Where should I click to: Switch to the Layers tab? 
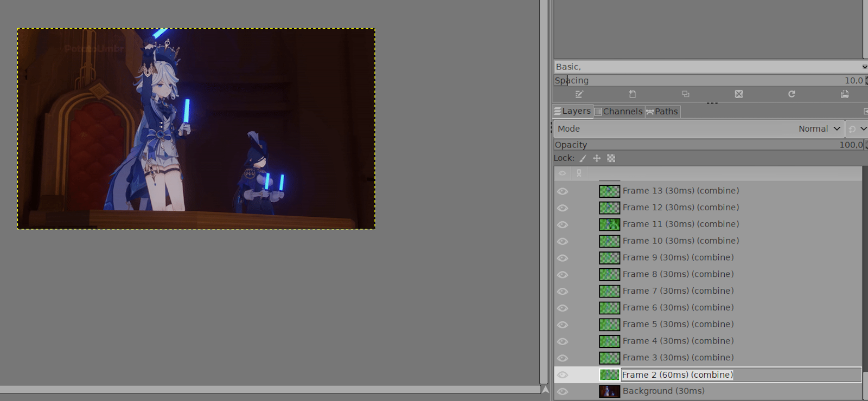(572, 111)
